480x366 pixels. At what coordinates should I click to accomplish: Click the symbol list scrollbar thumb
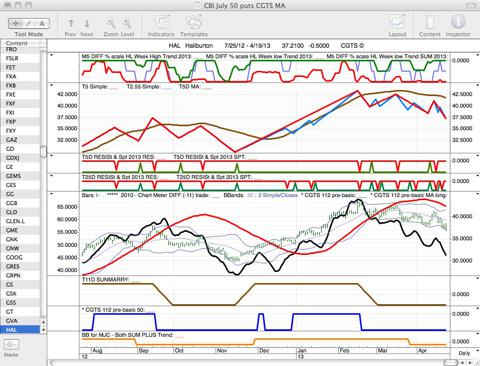(x=43, y=151)
